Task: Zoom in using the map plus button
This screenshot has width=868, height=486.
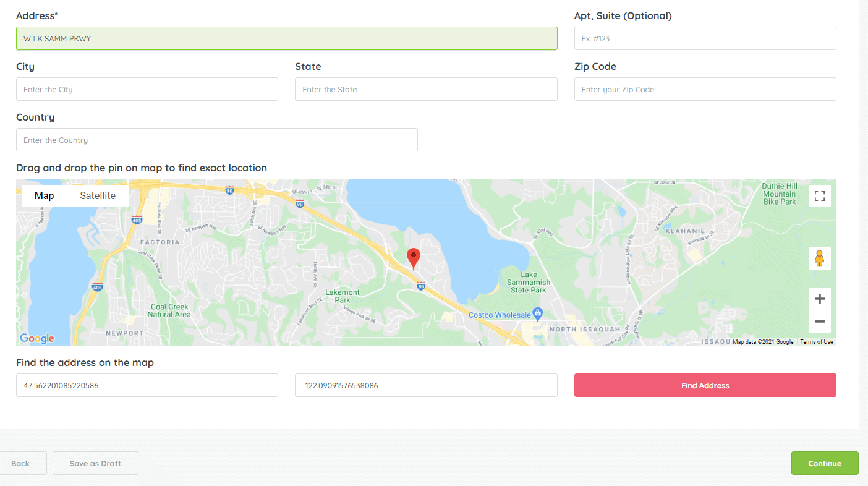Action: click(819, 299)
